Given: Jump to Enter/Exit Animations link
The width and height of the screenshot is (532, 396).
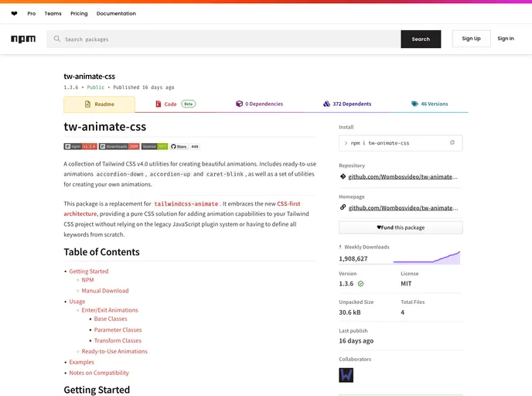Looking at the screenshot, I should (110, 310).
